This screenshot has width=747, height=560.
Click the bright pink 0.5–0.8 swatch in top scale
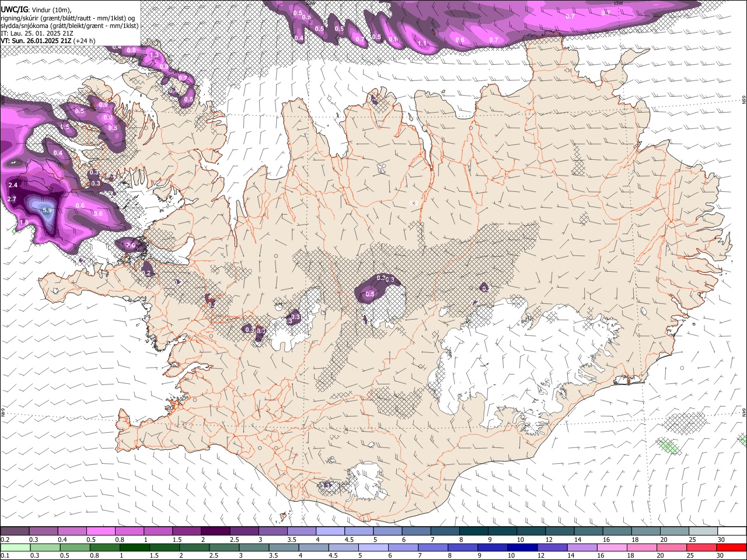(x=100, y=531)
